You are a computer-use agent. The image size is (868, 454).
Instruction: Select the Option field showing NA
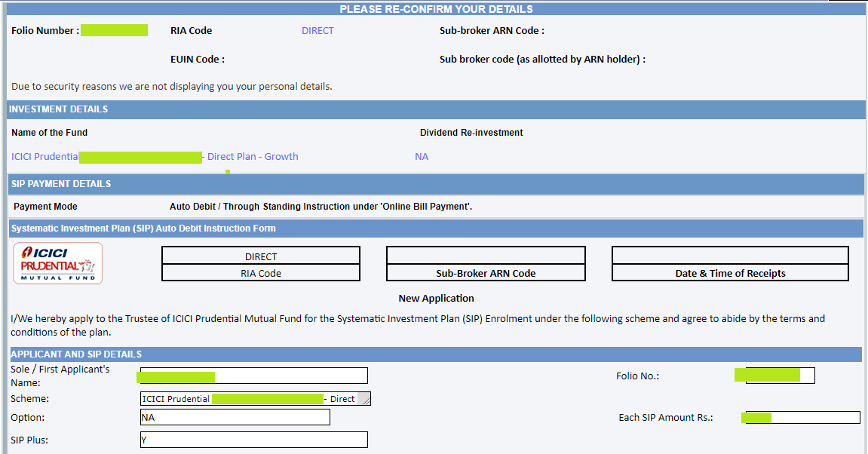235,416
